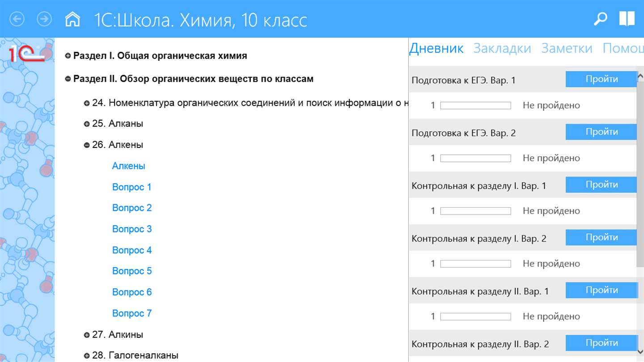Collapse chapter 26. Алкены
Image resolution: width=644 pixels, height=362 pixels.
coord(87,145)
